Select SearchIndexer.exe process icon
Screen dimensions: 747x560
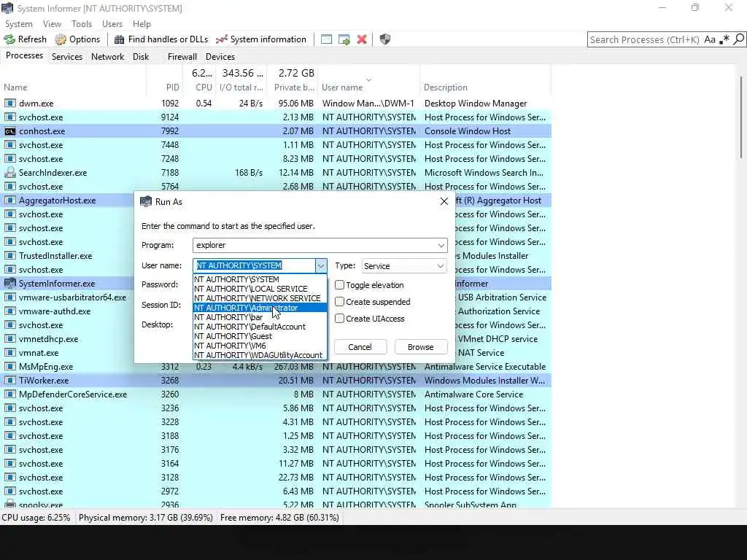click(x=10, y=172)
